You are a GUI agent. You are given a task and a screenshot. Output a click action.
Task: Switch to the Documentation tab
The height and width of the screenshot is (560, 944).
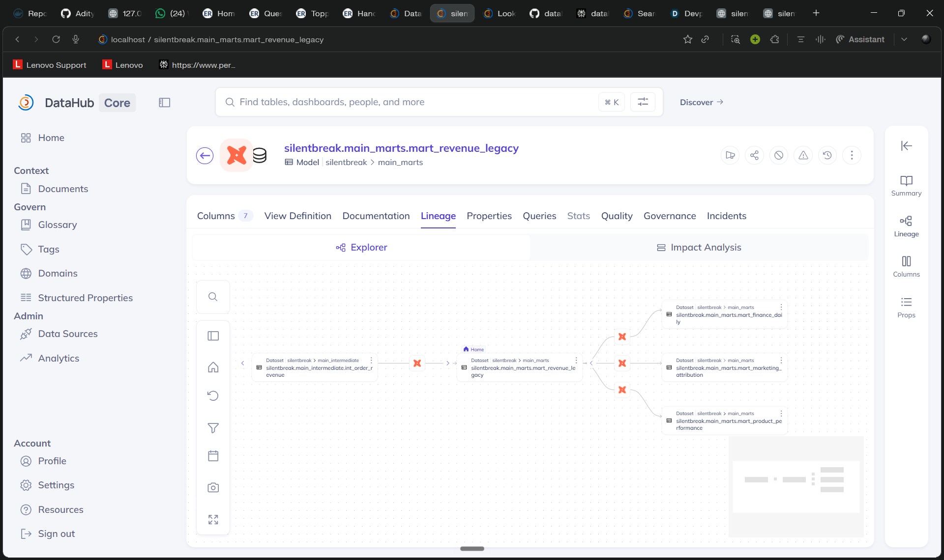pyautogui.click(x=376, y=216)
